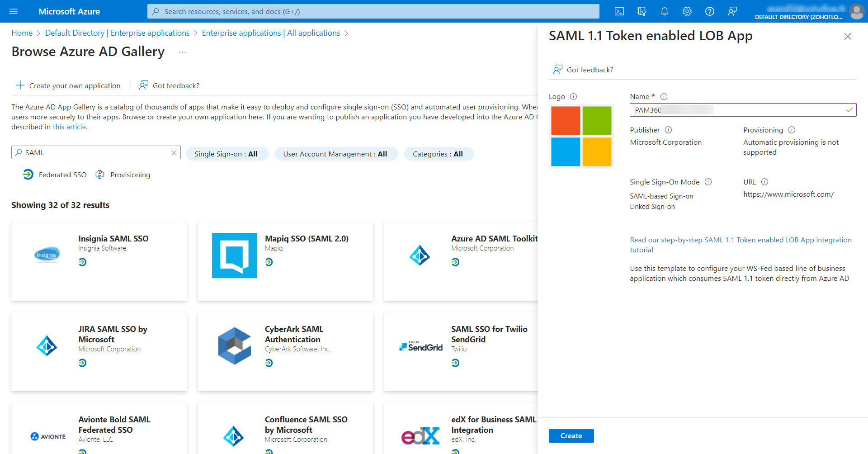Open the account avatar menu

pyautogui.click(x=857, y=11)
